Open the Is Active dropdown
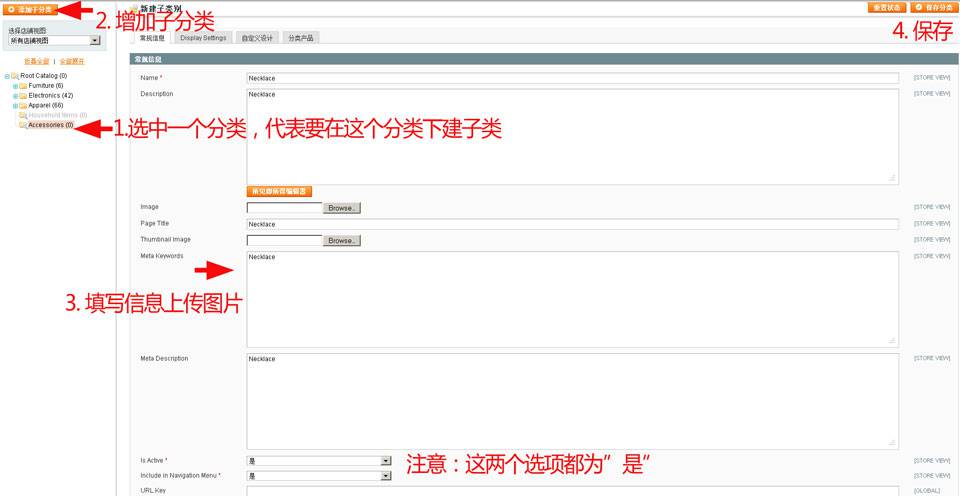Screen dimensions: 960x496 [318, 461]
